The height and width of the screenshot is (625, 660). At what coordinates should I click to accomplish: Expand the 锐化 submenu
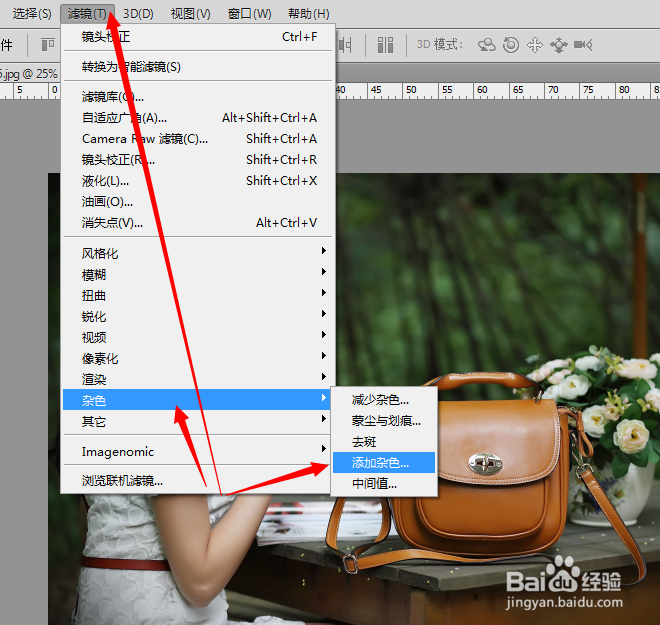[198, 316]
